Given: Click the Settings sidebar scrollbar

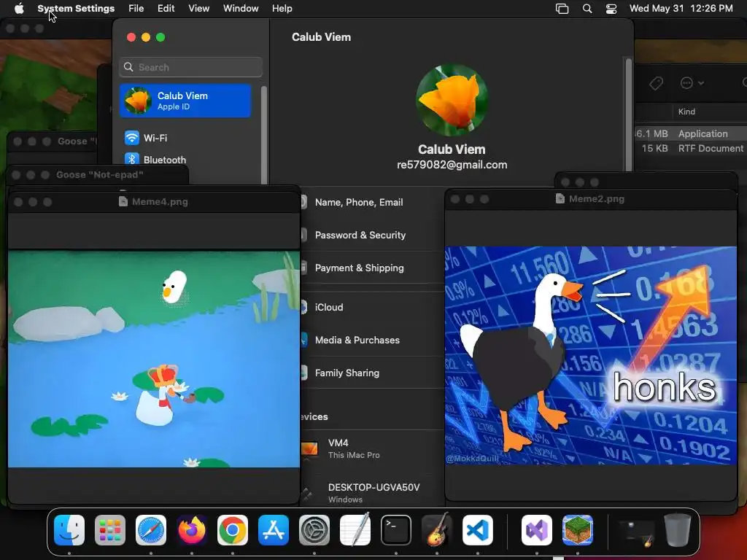Looking at the screenshot, I should [264, 134].
